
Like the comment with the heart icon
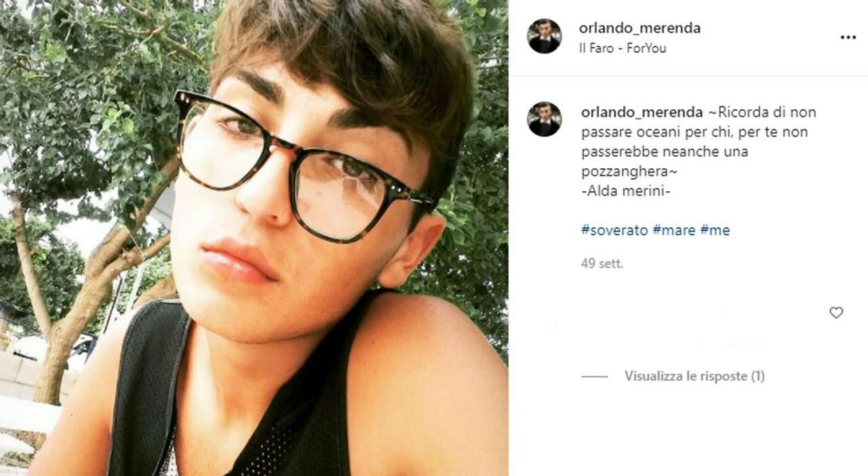click(836, 313)
